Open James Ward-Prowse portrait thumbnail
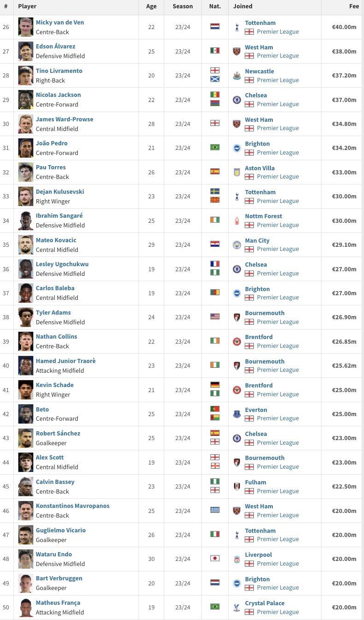Image resolution: width=364 pixels, height=620 pixels. point(26,124)
